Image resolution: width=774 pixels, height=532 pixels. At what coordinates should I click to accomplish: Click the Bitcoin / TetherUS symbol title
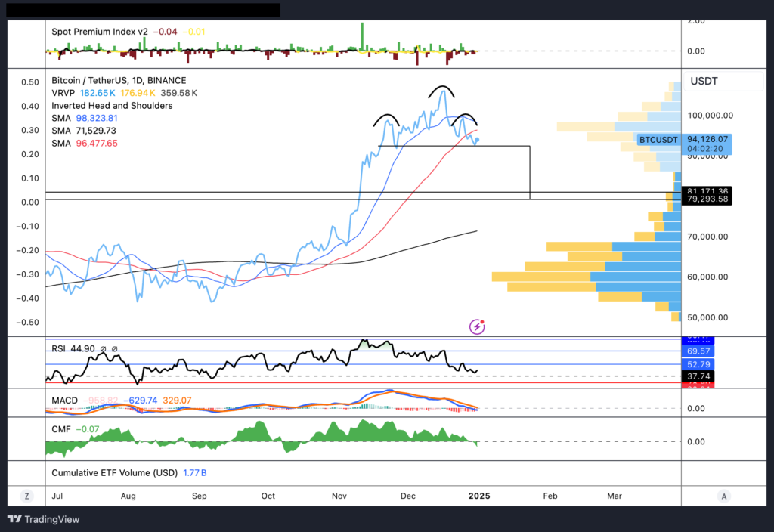pos(118,80)
